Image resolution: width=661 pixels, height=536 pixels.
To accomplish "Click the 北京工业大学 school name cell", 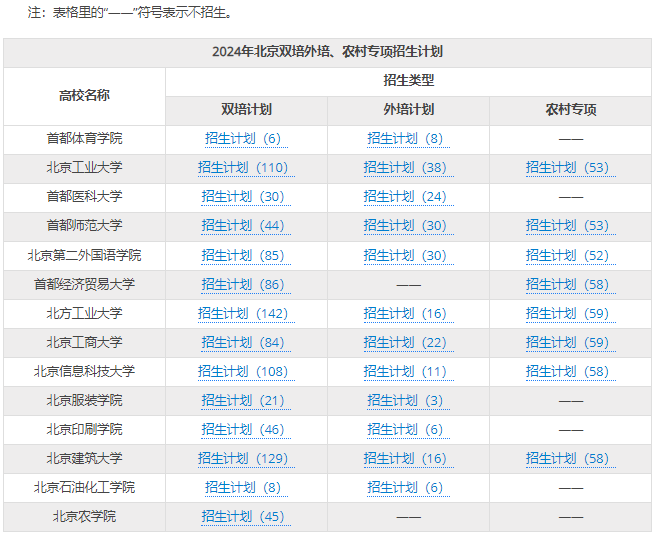I will coord(84,169).
